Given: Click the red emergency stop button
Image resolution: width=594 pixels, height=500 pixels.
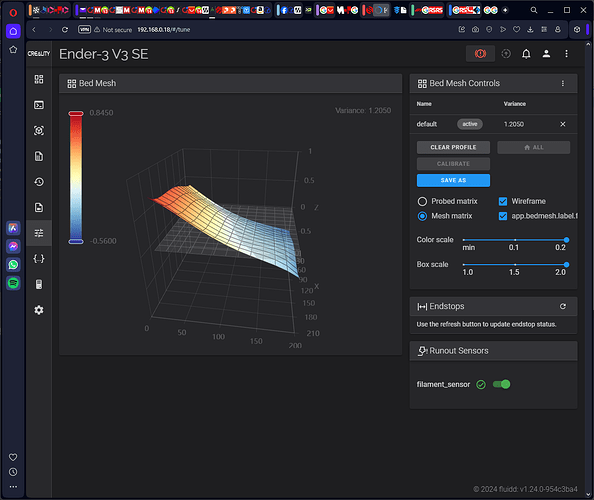Looking at the screenshot, I should [480, 54].
